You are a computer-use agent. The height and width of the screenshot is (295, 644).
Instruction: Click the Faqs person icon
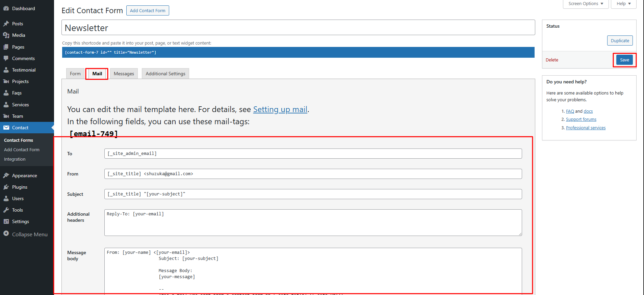pyautogui.click(x=6, y=93)
